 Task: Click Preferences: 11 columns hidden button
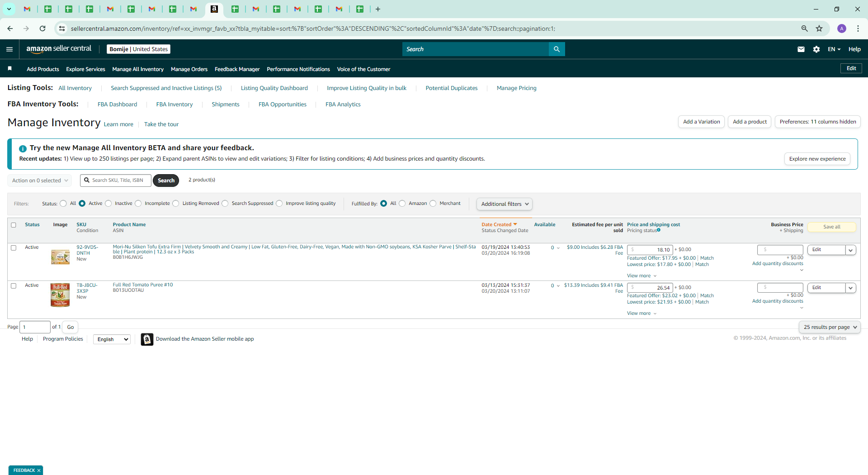pyautogui.click(x=818, y=122)
